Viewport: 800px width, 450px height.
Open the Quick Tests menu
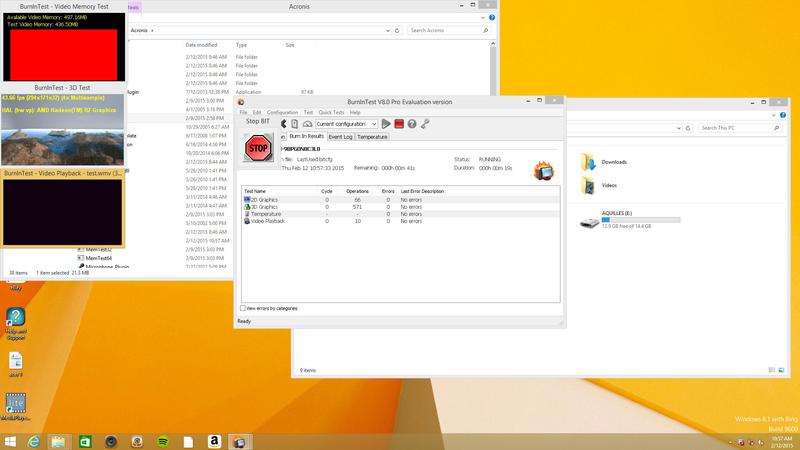[x=331, y=112]
